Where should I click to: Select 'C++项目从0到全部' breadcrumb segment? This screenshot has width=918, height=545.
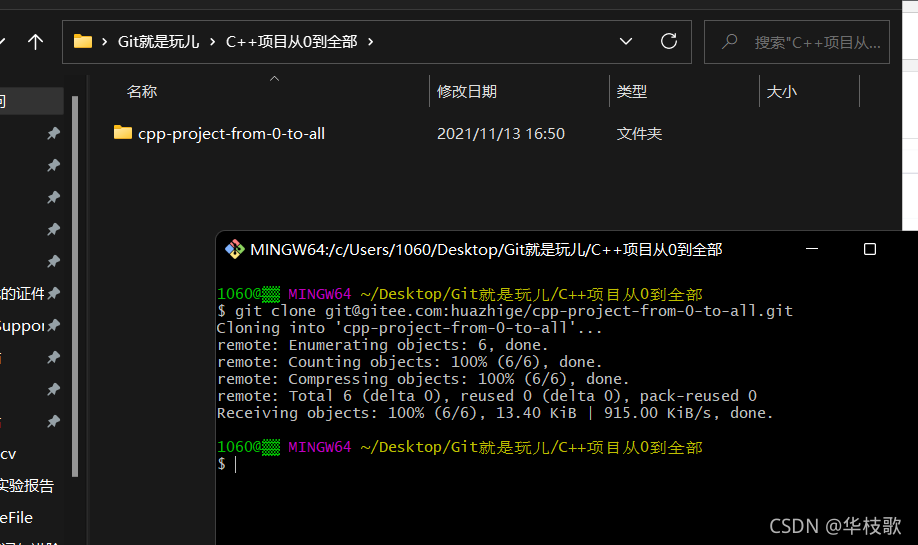[x=292, y=42]
